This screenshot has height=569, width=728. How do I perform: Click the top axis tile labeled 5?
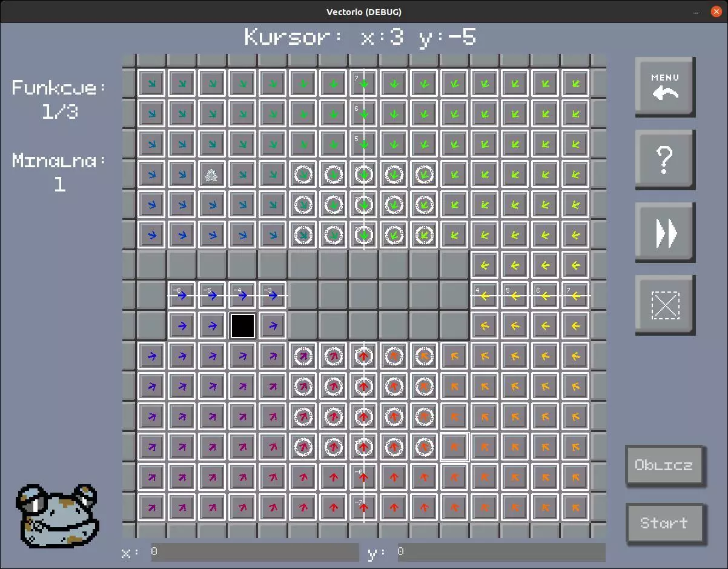363,144
